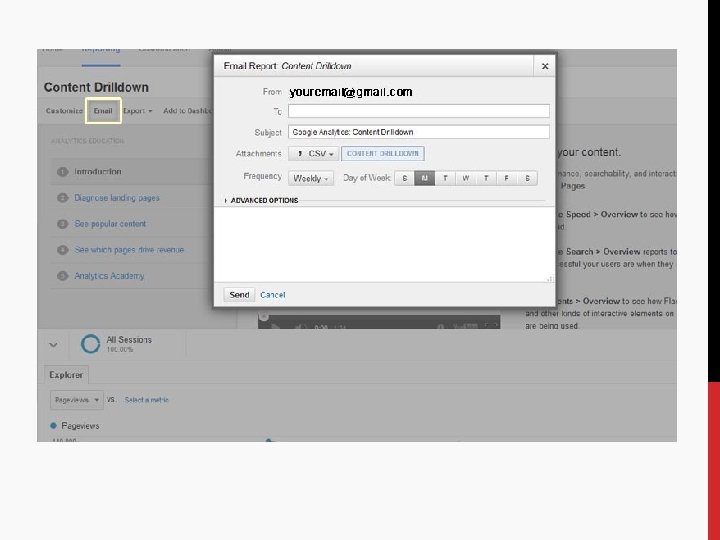This screenshot has height=540, width=720.
Task: Click the Email Report dialog title
Action: point(287,66)
